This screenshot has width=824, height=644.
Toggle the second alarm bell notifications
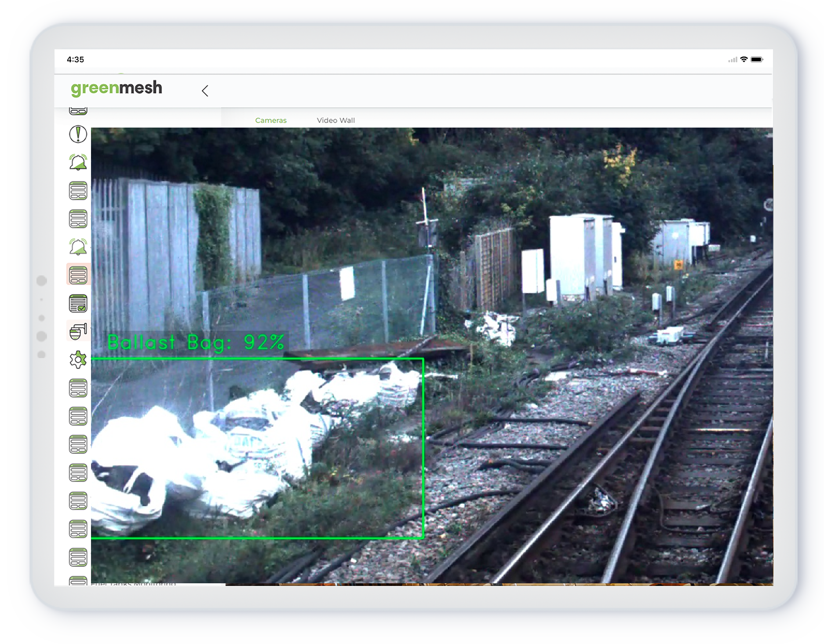(x=78, y=247)
